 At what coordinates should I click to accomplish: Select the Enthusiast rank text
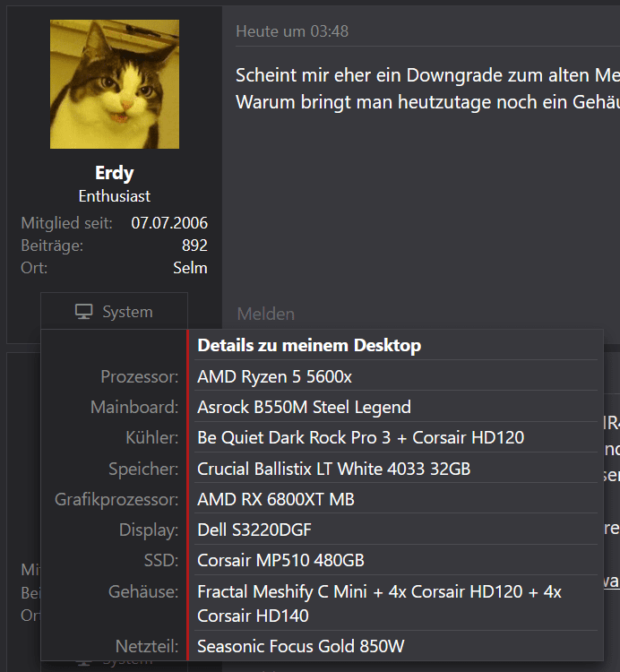[115, 196]
